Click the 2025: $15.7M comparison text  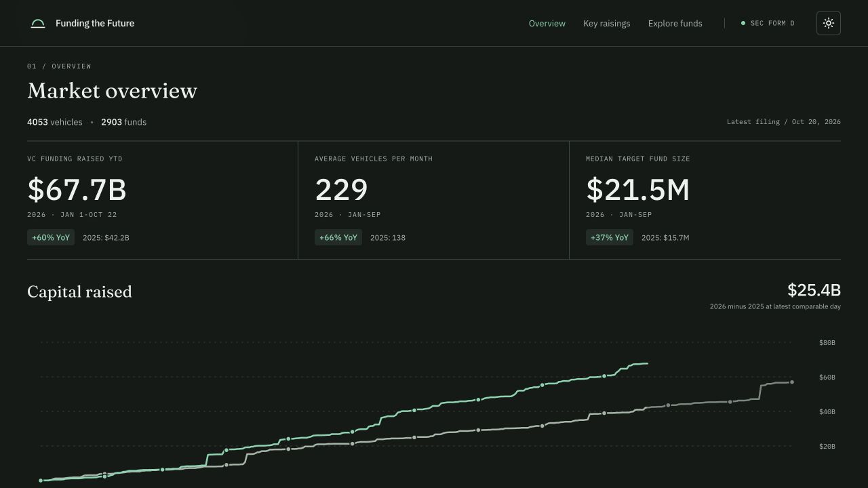(665, 238)
